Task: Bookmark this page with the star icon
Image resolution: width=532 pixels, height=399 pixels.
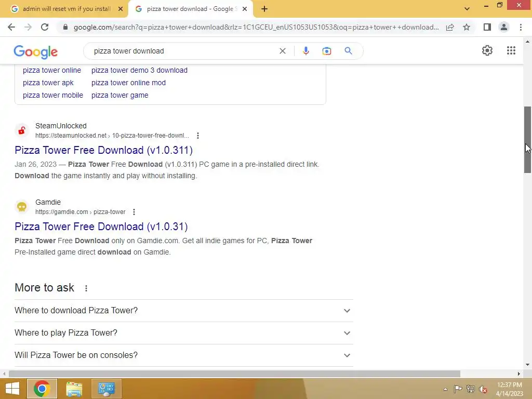Action: coord(467,27)
